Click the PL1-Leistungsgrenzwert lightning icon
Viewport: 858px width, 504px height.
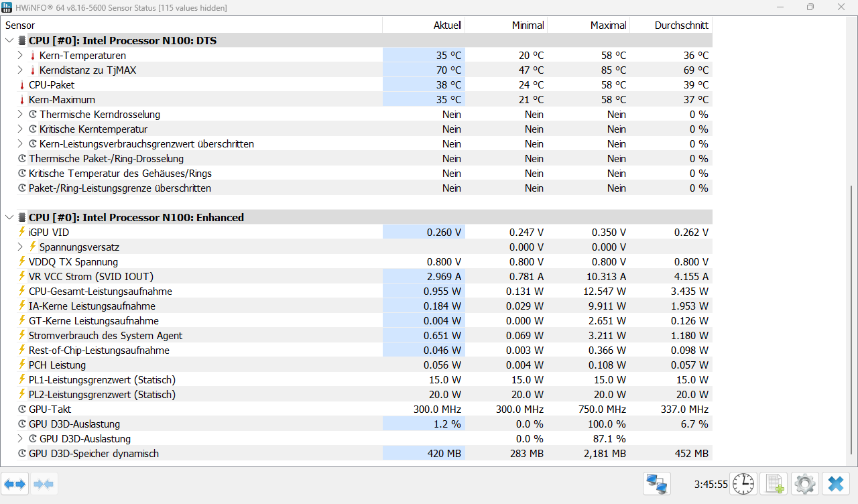pyautogui.click(x=22, y=380)
